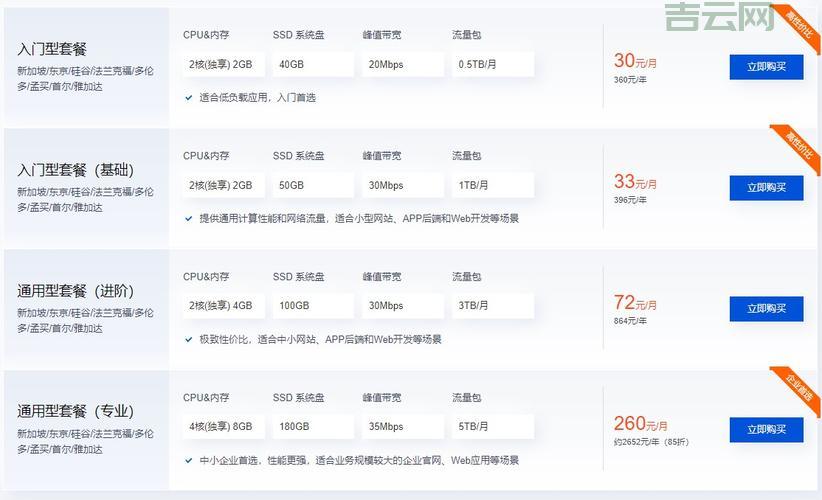Viewport: 822px width, 500px height.
Task: Click checkmark icon beside 提供通用计算性能和网络流量
Action: point(189,218)
